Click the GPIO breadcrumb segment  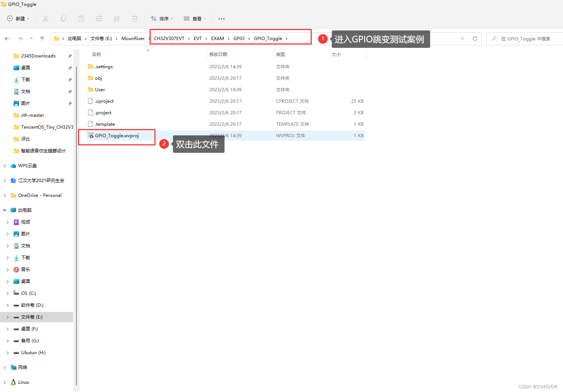pos(239,39)
